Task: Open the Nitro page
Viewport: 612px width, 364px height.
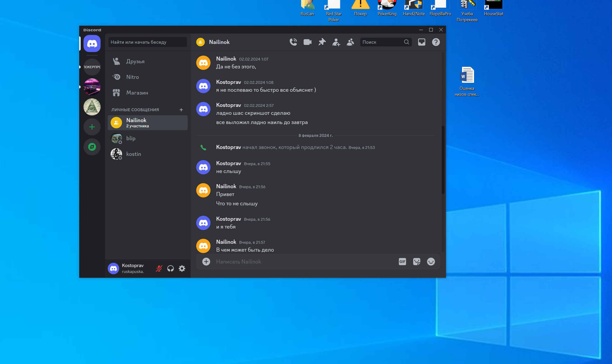Action: [x=147, y=77]
